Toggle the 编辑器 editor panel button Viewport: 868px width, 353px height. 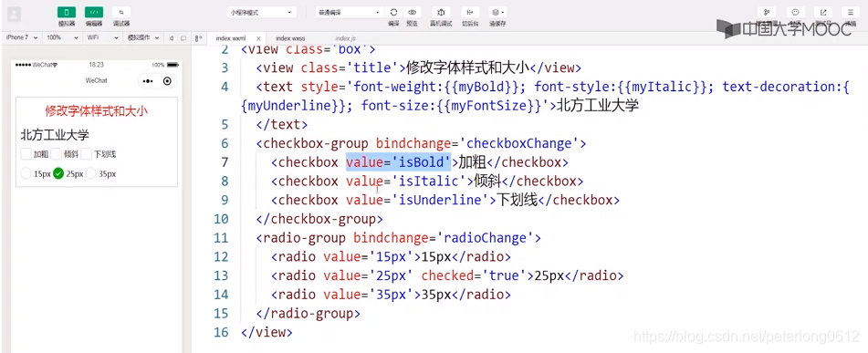[x=93, y=12]
